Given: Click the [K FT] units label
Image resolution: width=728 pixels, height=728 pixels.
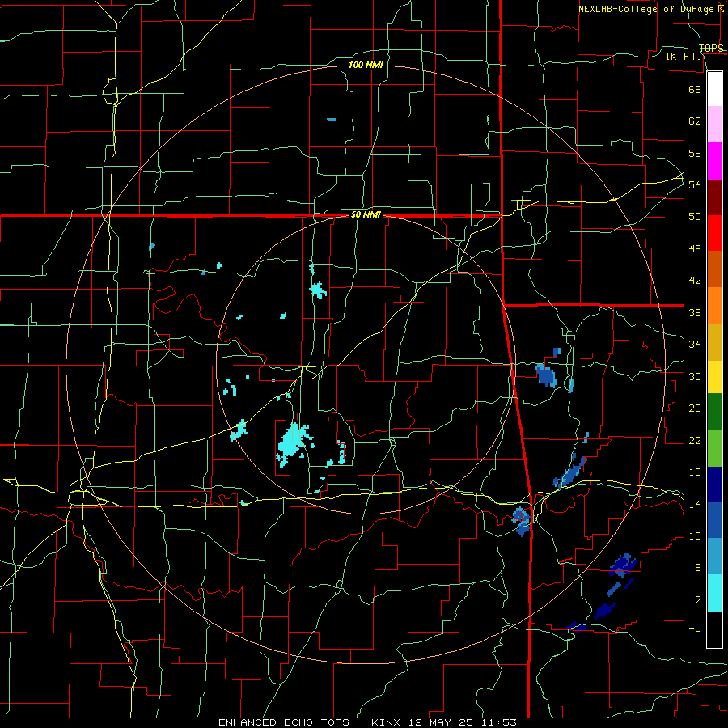Looking at the screenshot, I should (684, 57).
